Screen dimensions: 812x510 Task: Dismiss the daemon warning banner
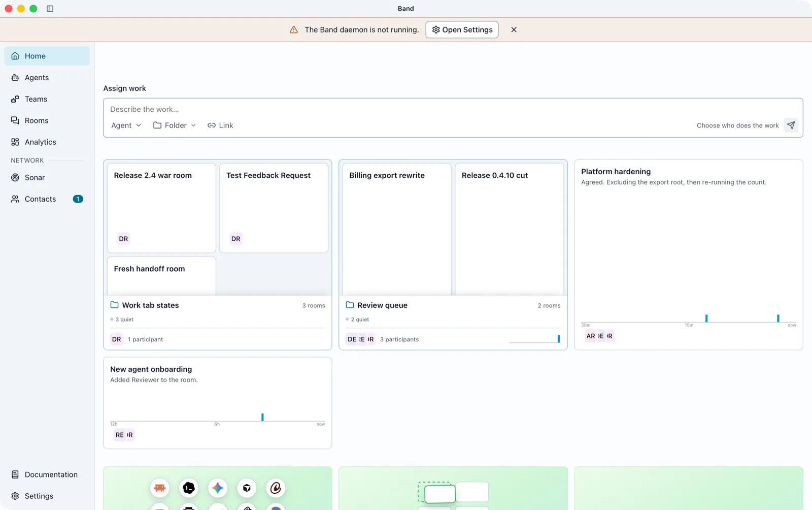coord(514,29)
